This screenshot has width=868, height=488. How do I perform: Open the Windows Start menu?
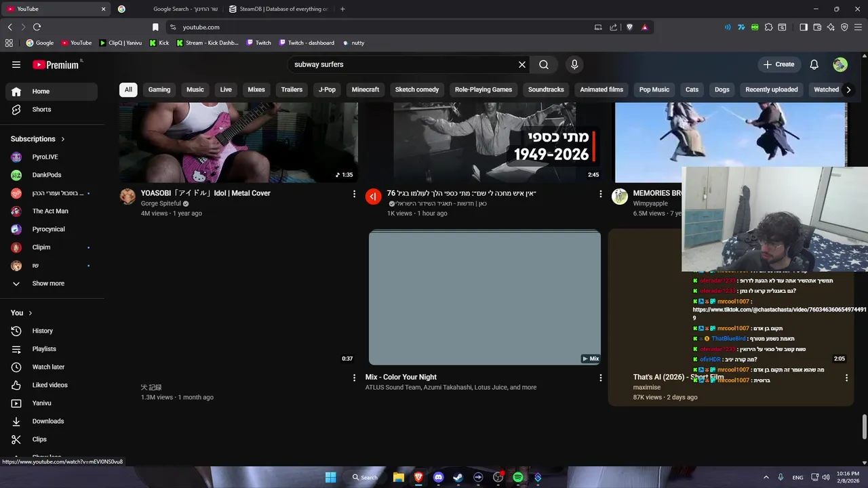point(330,477)
